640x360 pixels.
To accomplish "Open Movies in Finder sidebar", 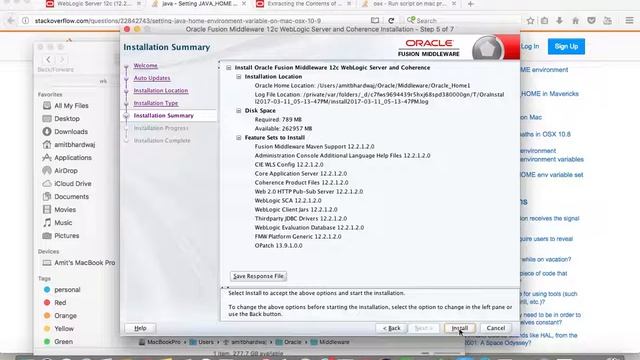I will [x=59, y=210].
